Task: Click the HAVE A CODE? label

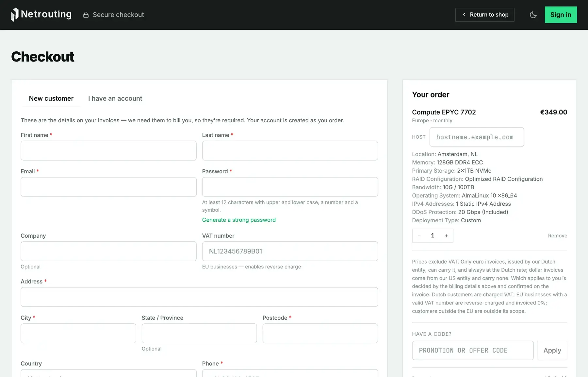Action: [x=432, y=334]
